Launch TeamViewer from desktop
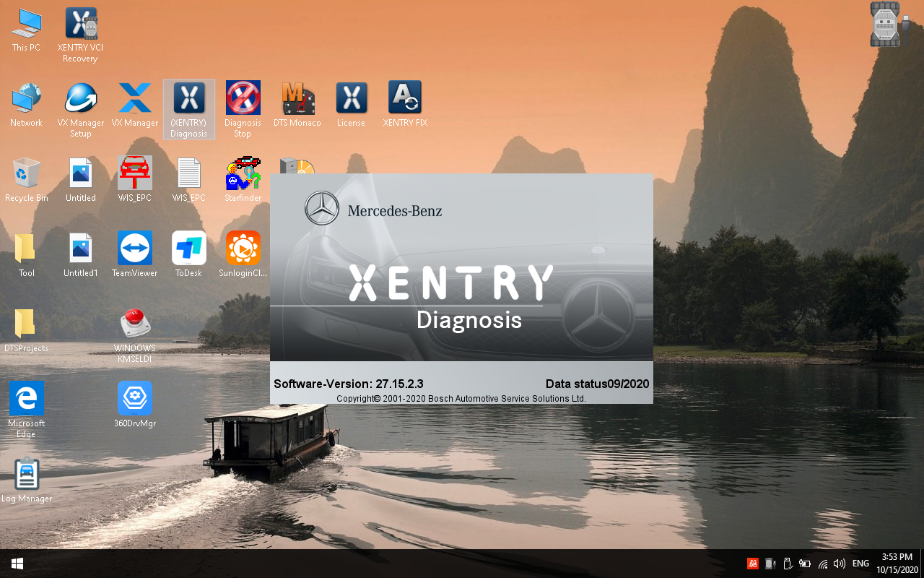The image size is (924, 578). 134,256
